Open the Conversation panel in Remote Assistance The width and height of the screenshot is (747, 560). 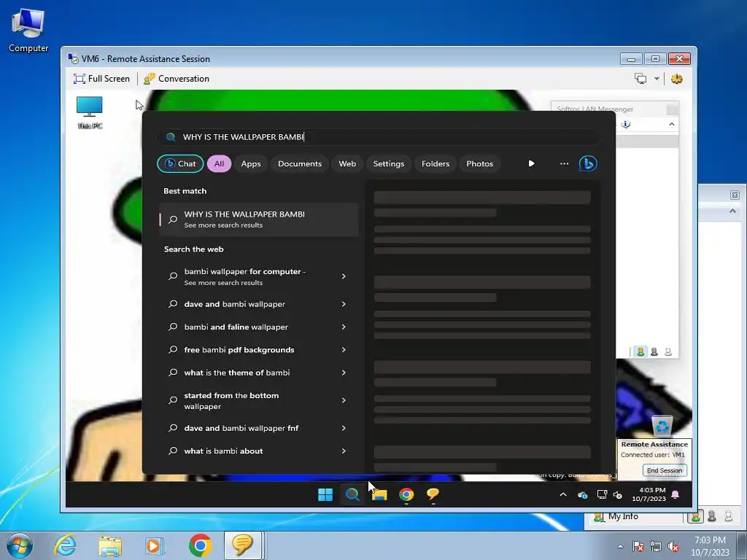(x=177, y=79)
